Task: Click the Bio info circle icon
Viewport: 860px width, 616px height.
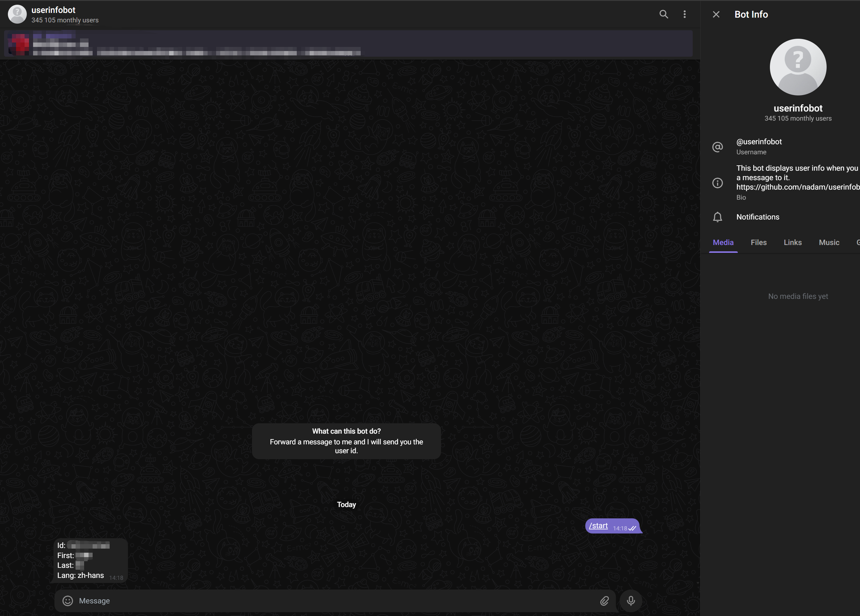Action: tap(717, 183)
